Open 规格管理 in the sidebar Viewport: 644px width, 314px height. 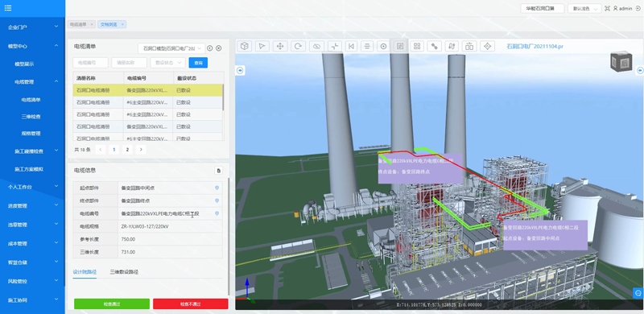point(31,134)
